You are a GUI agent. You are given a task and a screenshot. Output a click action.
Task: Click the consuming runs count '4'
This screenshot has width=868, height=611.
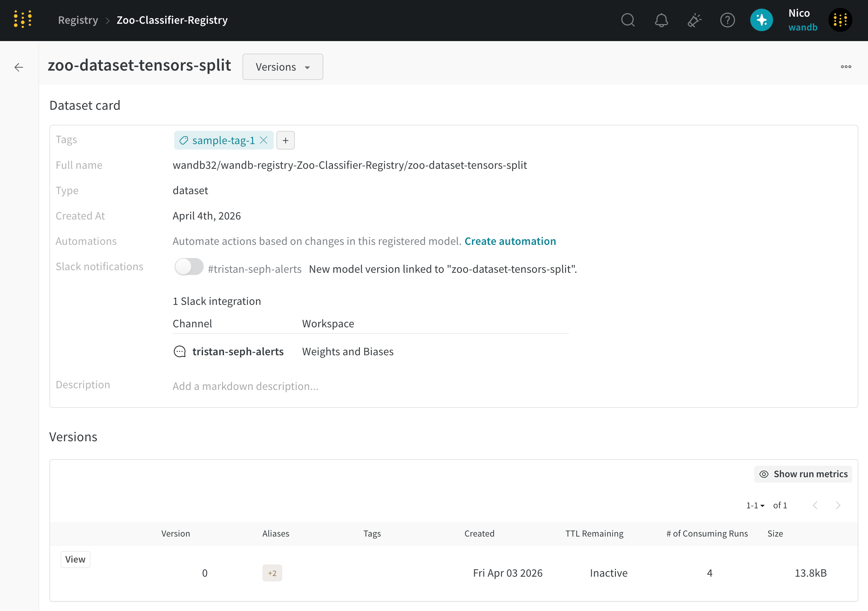tap(710, 573)
